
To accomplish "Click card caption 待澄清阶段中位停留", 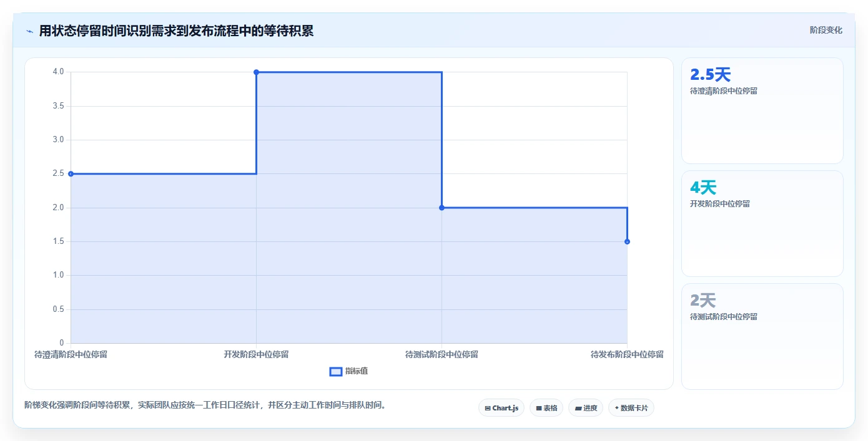I will [x=724, y=91].
